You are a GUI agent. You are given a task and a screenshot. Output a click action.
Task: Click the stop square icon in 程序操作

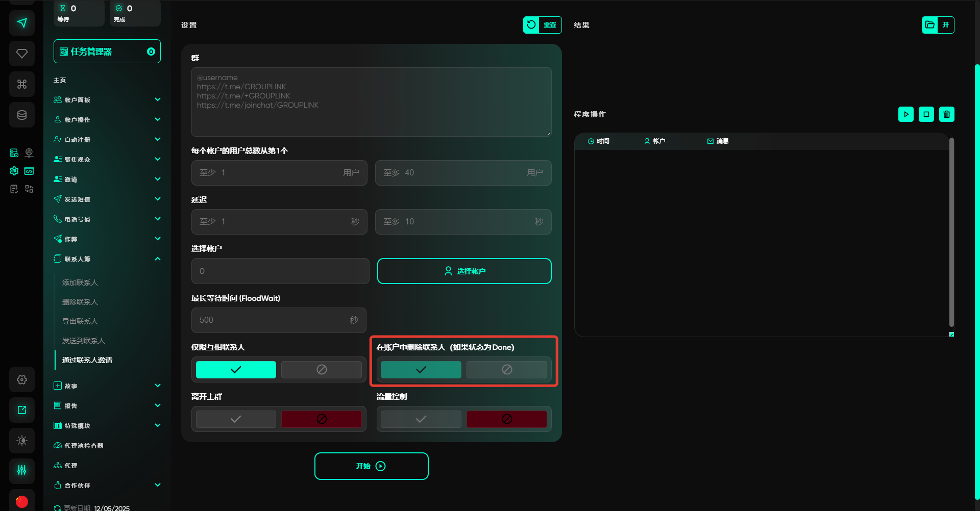click(x=926, y=114)
